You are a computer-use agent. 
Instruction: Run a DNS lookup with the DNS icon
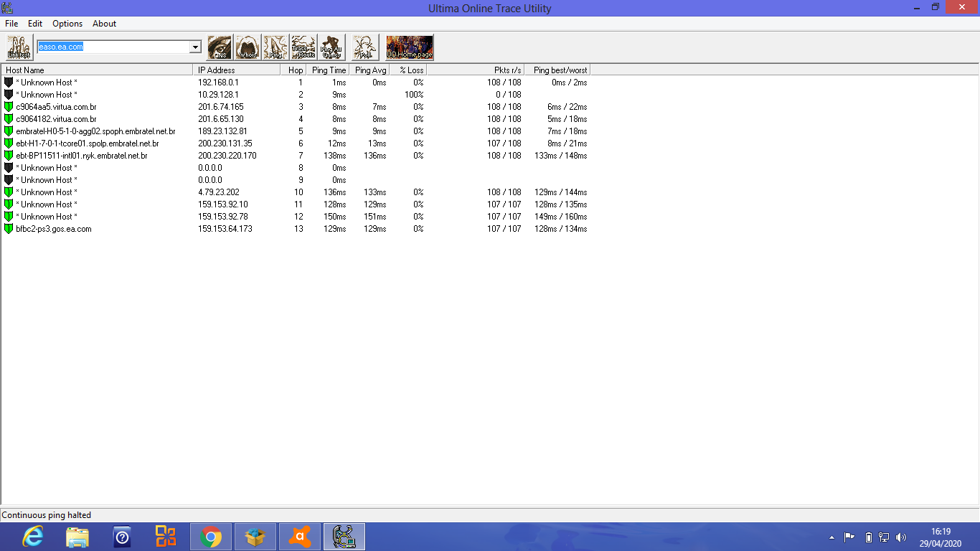point(220,47)
